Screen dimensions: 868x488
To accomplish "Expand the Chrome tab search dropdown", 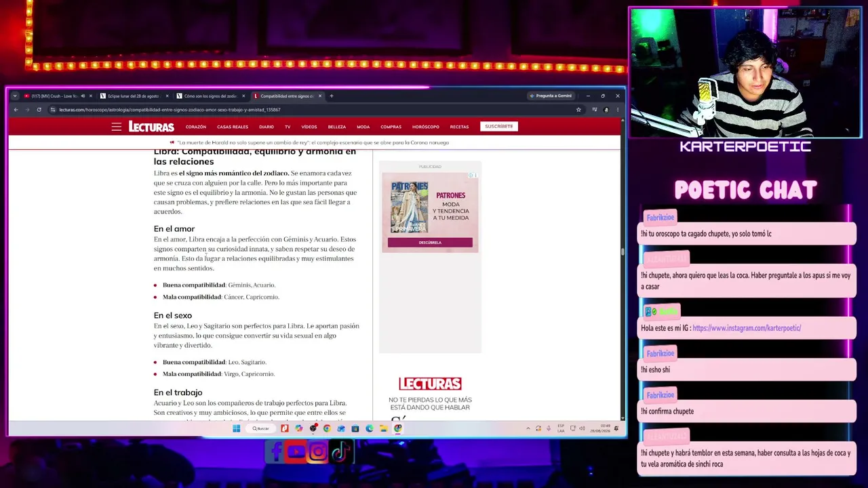I will 15,96.
